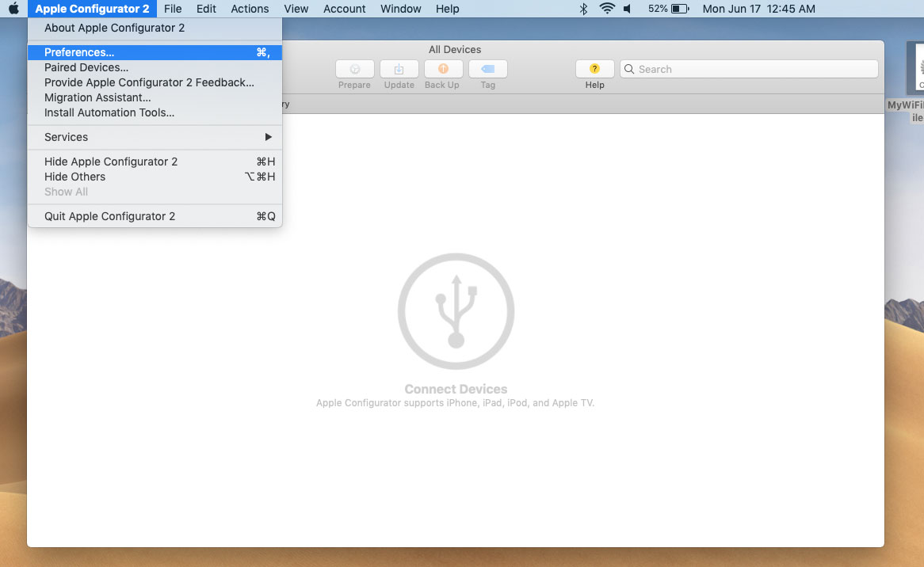Viewport: 924px width, 567px height.
Task: Click the search magnifier icon
Action: pyautogui.click(x=629, y=70)
